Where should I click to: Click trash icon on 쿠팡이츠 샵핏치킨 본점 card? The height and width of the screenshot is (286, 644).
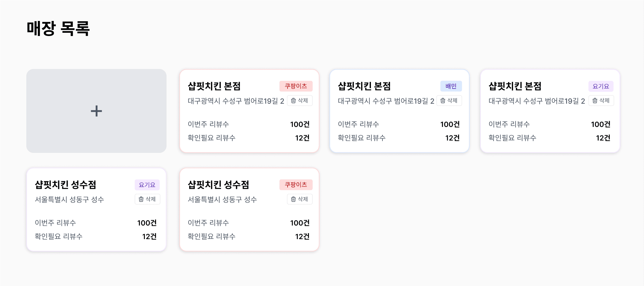[x=293, y=101]
